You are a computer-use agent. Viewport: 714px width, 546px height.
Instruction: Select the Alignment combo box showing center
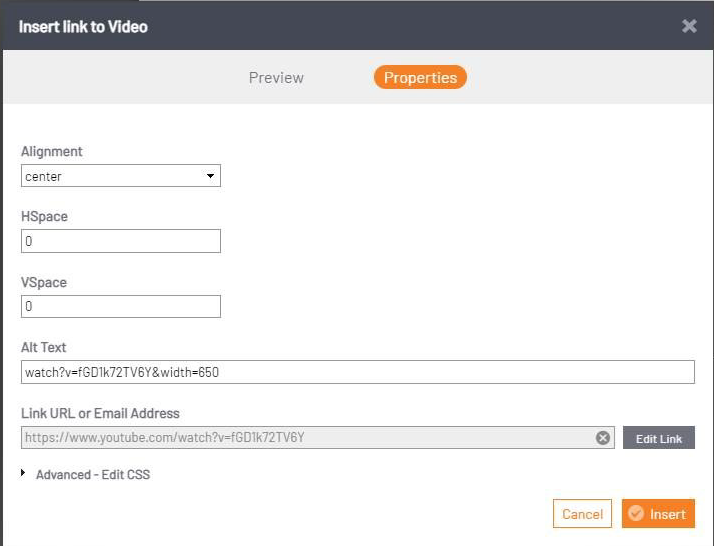(x=121, y=176)
